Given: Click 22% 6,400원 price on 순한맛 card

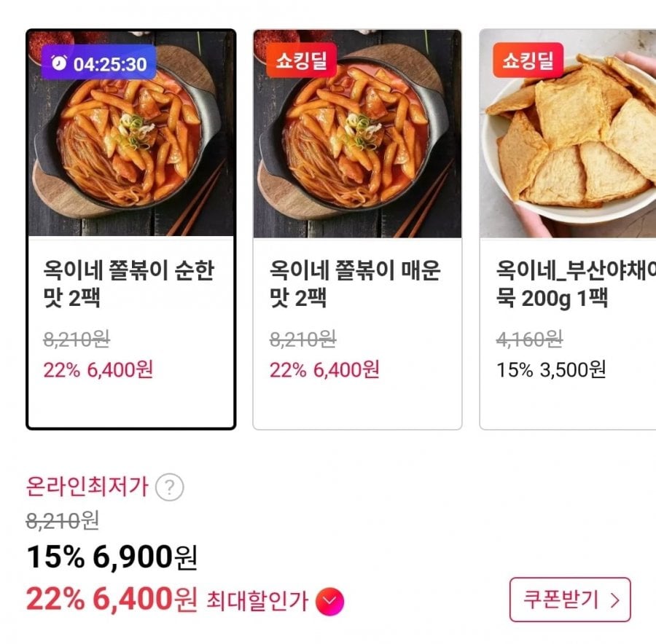Looking at the screenshot, I should click(x=98, y=369).
